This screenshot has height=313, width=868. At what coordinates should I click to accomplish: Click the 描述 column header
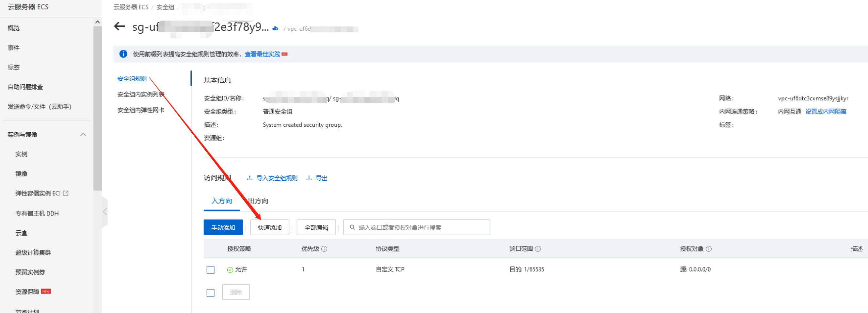(x=857, y=249)
